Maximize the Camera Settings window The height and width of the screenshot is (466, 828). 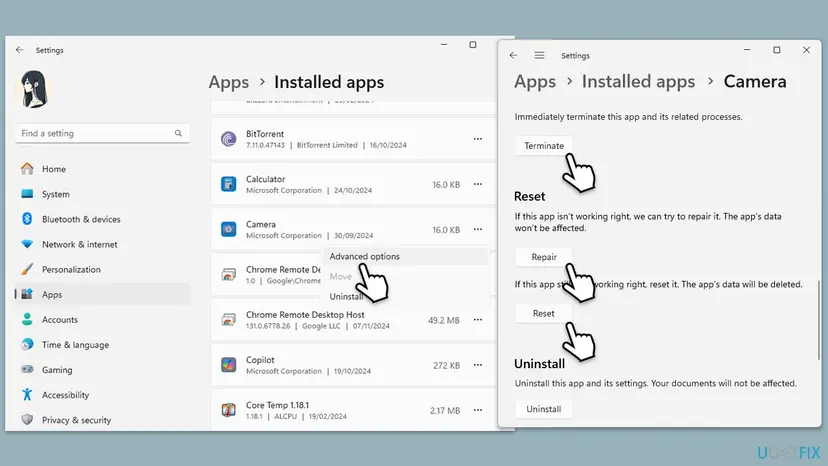click(777, 50)
